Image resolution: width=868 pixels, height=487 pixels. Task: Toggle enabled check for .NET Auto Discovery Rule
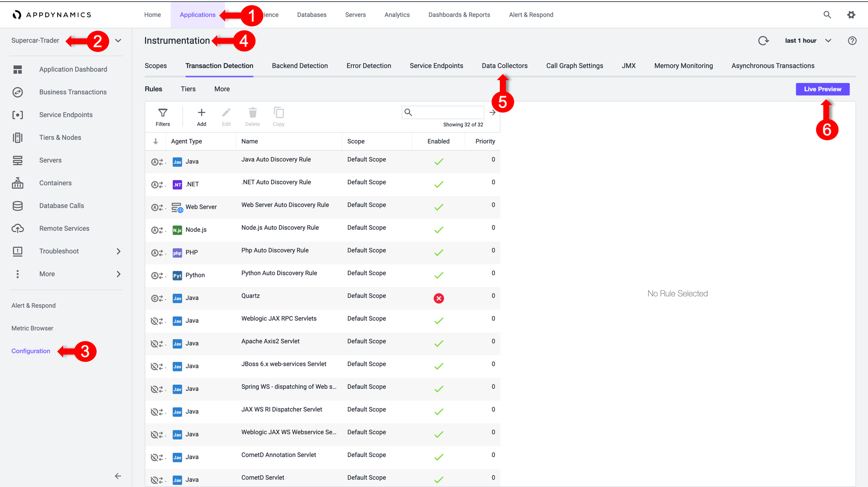coord(439,184)
